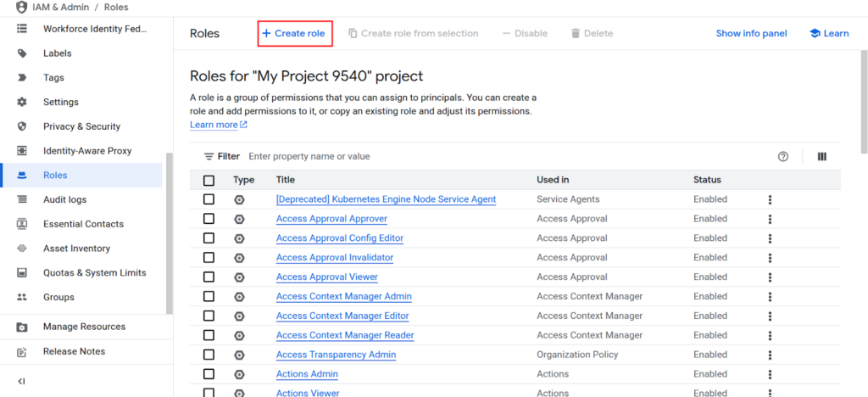This screenshot has height=397, width=868.
Task: Click the role type icon for Access Approval Approver
Action: 239,219
